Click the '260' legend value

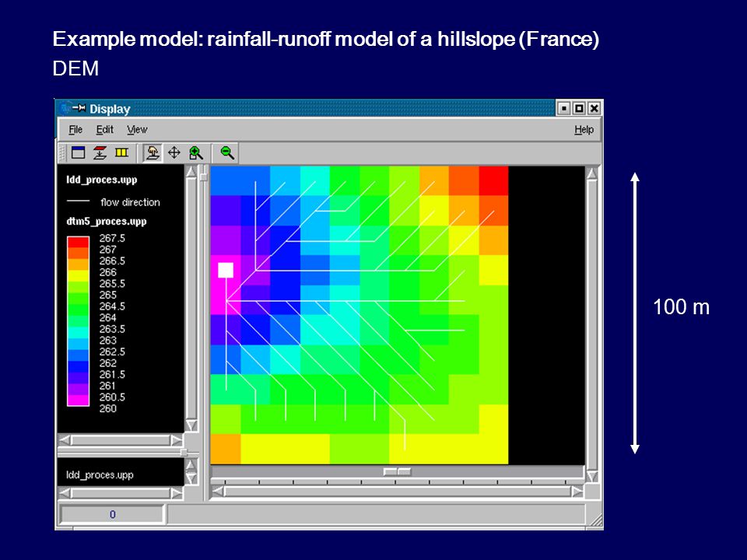click(x=107, y=408)
